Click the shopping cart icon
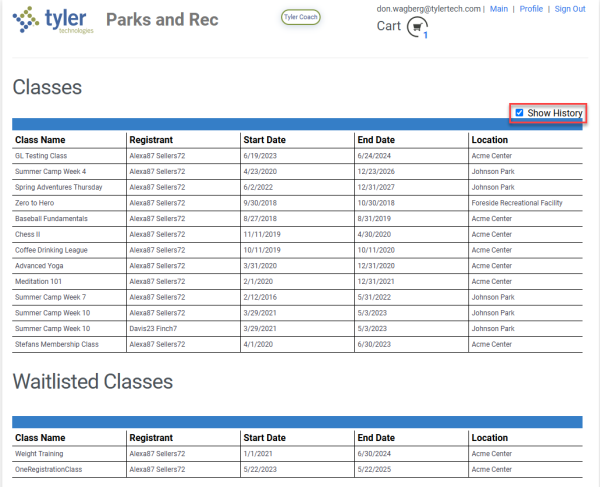The image size is (600, 487). click(416, 27)
